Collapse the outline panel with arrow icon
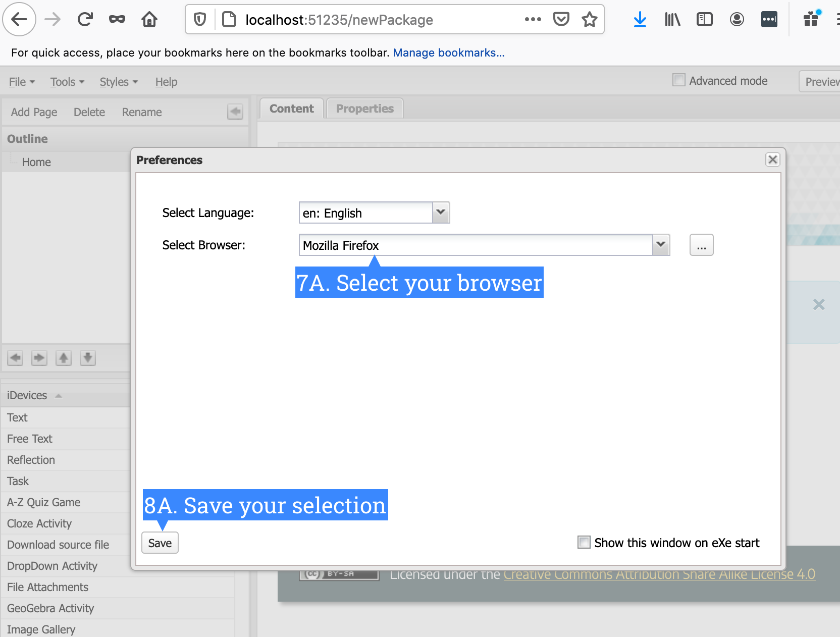The image size is (840, 637). point(235,112)
